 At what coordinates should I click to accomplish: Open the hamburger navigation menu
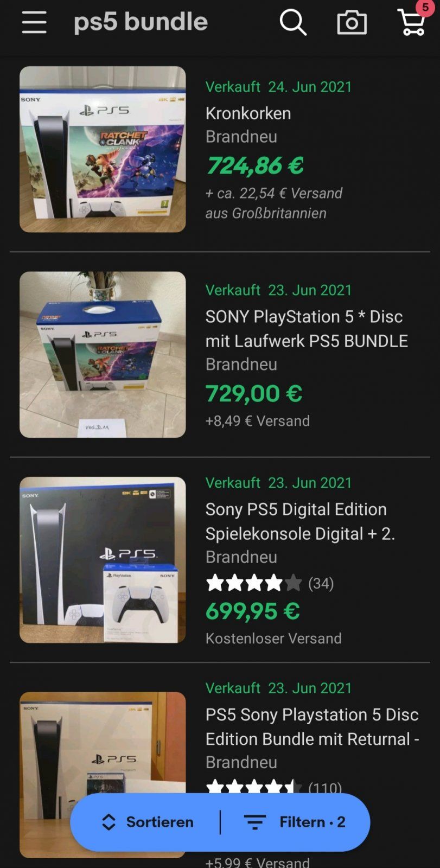pyautogui.click(x=34, y=22)
